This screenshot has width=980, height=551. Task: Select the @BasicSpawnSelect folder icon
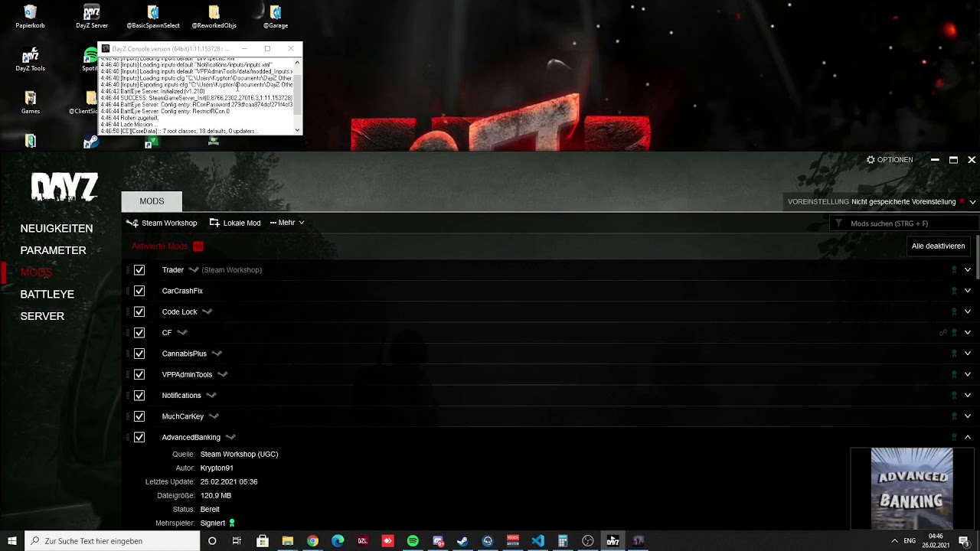tap(153, 17)
